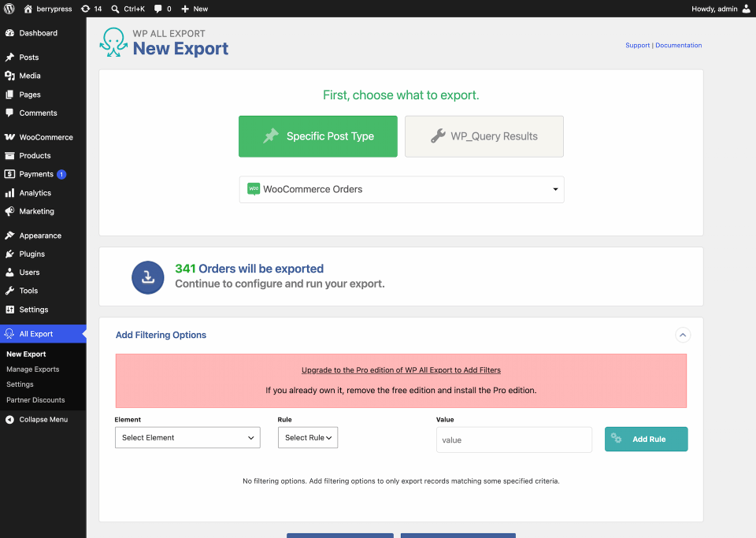Open the Payments notification badge
This screenshot has width=756, height=538.
coord(61,174)
